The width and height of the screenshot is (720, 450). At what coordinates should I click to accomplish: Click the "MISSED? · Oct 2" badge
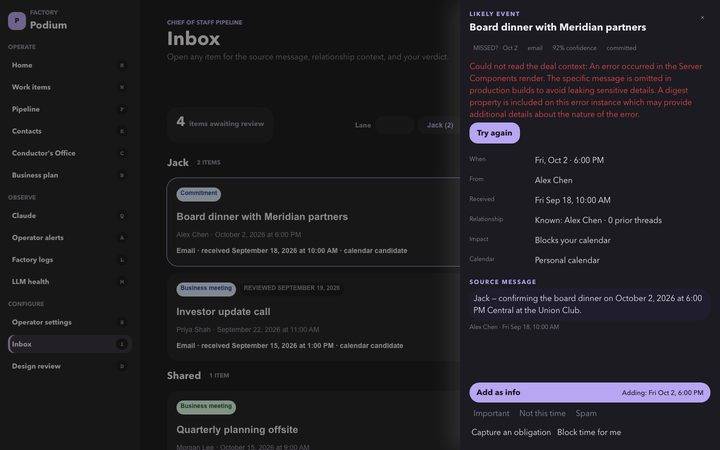495,48
